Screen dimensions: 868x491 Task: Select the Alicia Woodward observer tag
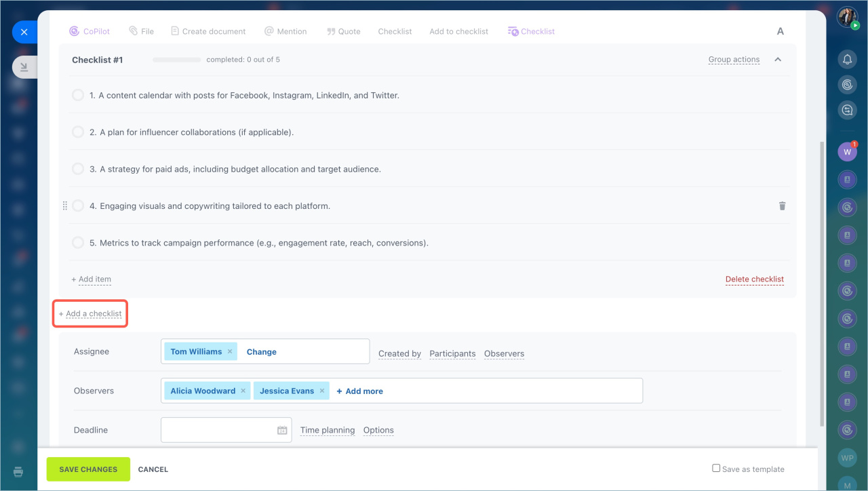coord(208,391)
